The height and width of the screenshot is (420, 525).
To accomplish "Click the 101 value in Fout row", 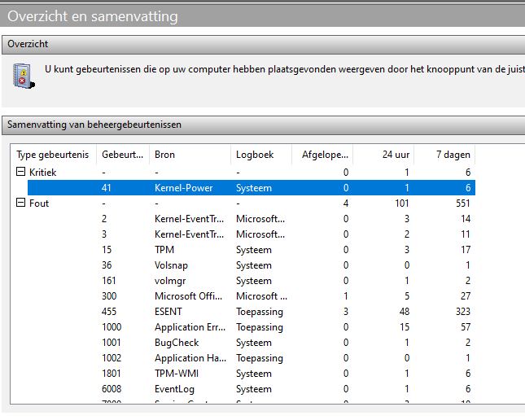I will pos(402,203).
